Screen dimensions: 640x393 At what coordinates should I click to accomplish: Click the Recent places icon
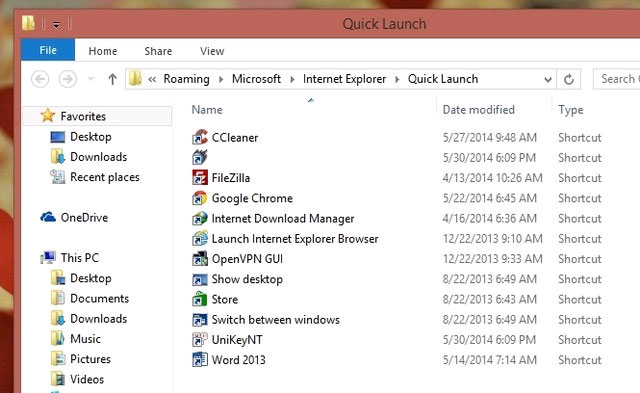coord(58,177)
